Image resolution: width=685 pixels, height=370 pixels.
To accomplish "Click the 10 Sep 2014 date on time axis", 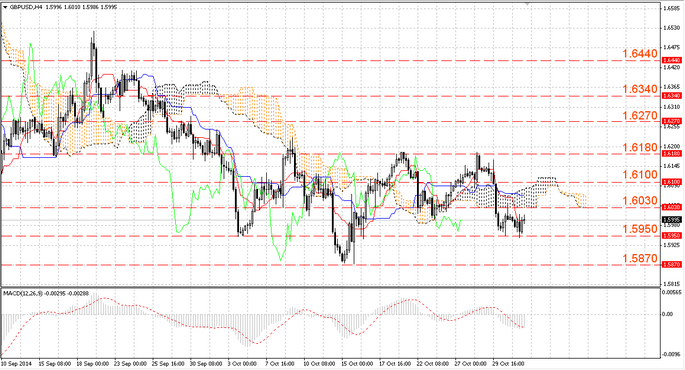I will coord(16,364).
